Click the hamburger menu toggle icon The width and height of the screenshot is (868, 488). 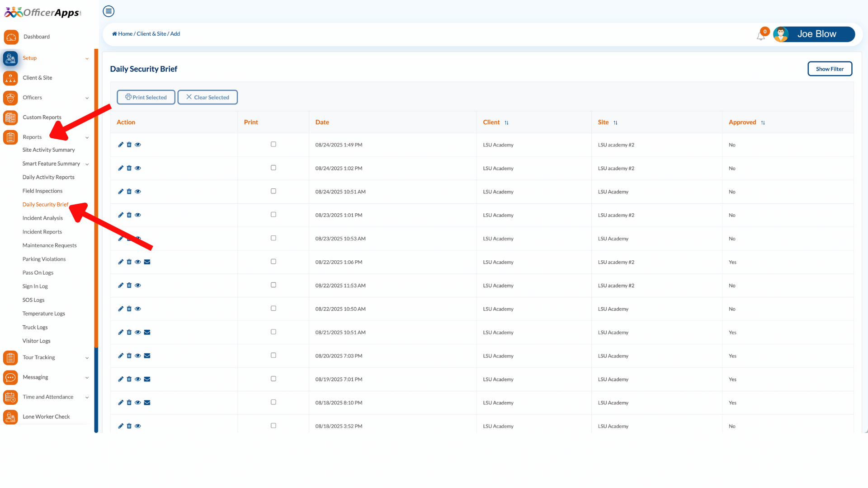pos(108,11)
